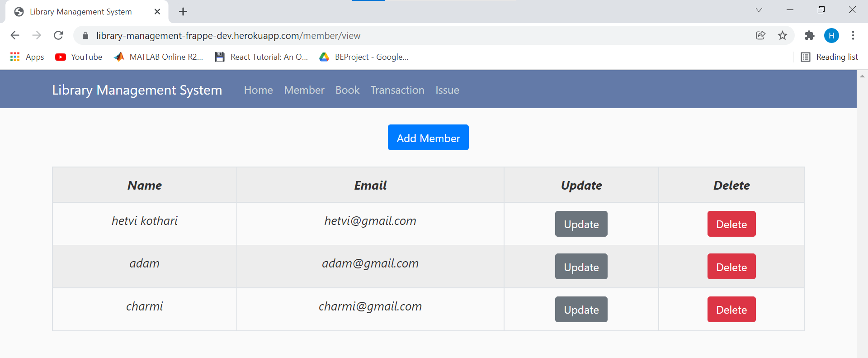
Task: Open the Apps grid shortcut
Action: (x=27, y=57)
